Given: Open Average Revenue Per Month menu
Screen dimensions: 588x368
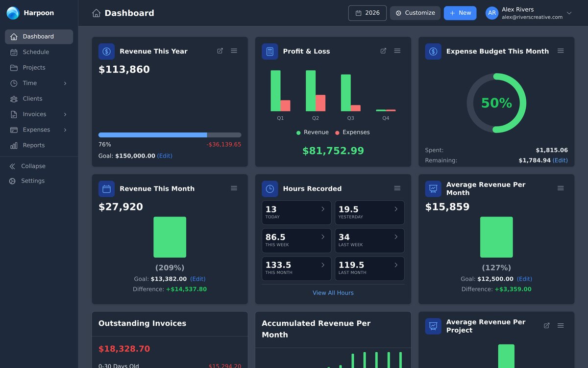Looking at the screenshot, I should [x=561, y=188].
